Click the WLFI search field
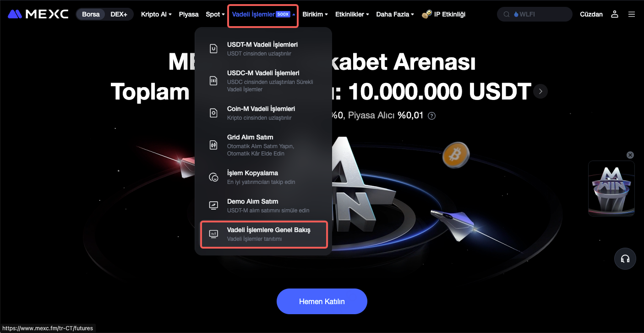The image size is (644, 333). (535, 14)
